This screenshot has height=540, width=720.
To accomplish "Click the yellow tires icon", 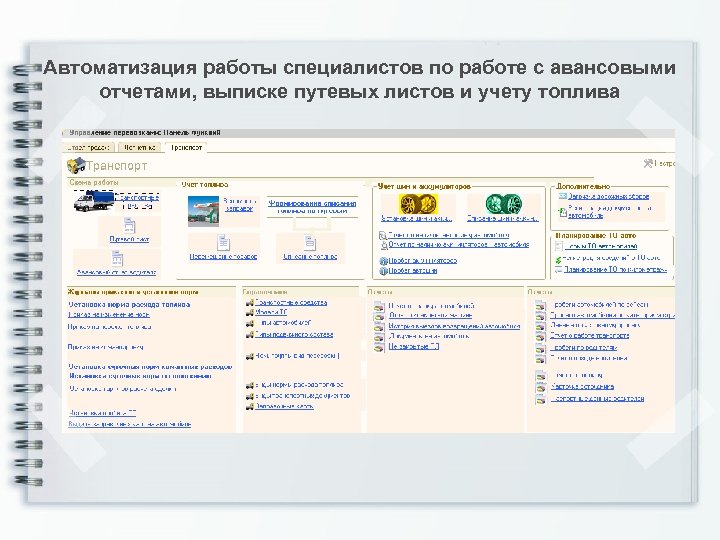I will pyautogui.click(x=418, y=204).
